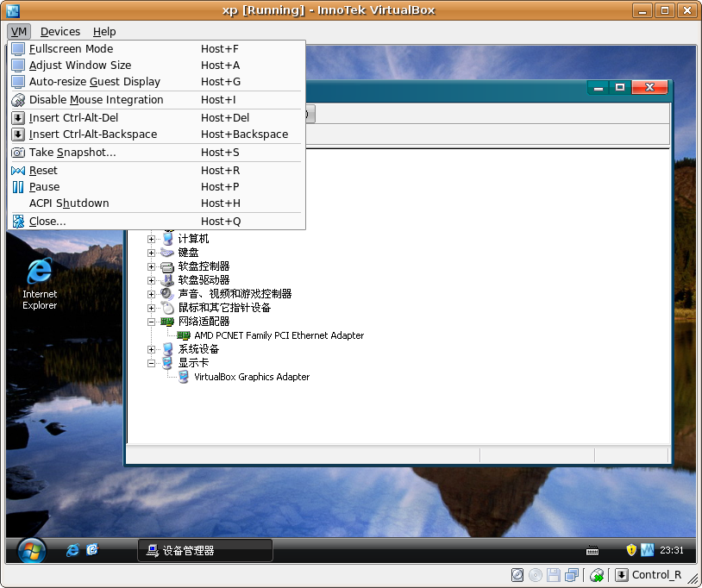The image size is (702, 588).
Task: Expand the 软盘驱动器 tree node
Action: click(151, 280)
